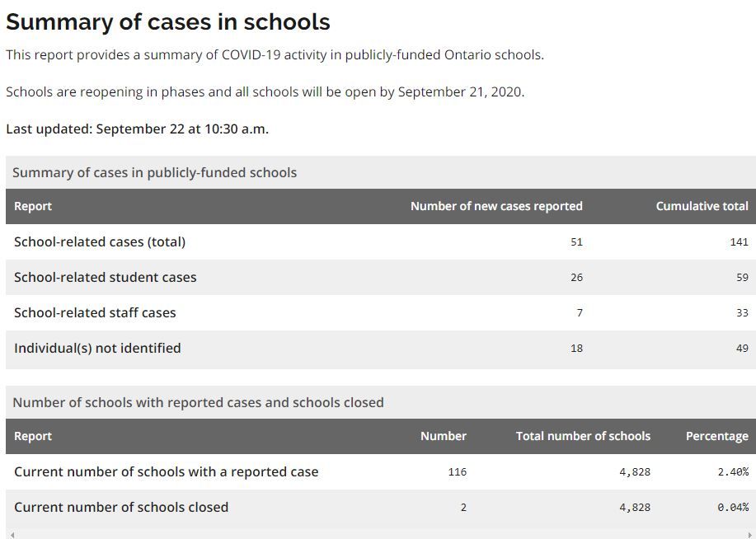Click 'Summary of cases in publicly-funded schools' caption
This screenshot has height=539, width=756.
(154, 172)
